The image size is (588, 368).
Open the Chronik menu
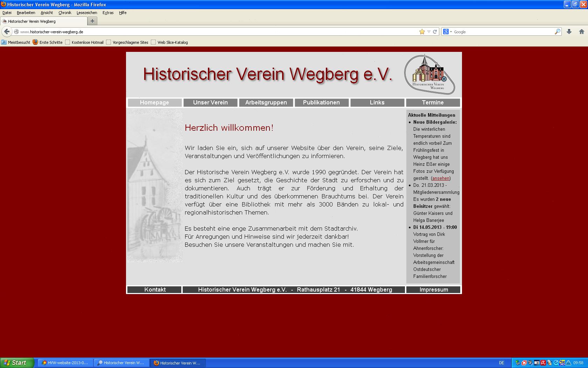[x=65, y=13]
